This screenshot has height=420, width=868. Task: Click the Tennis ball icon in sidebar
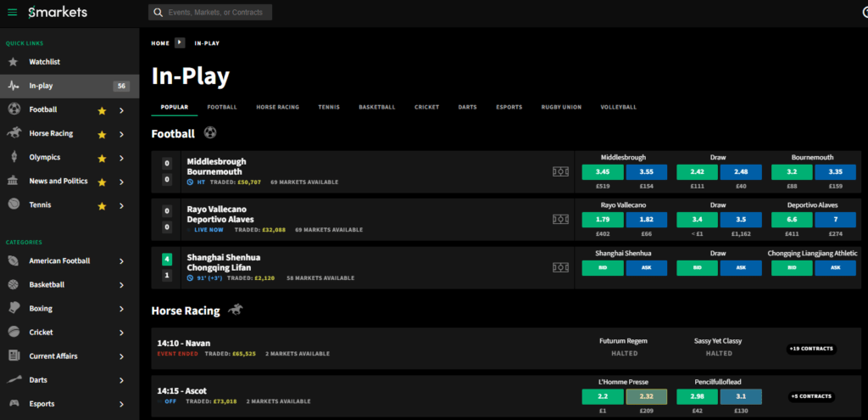click(x=14, y=205)
